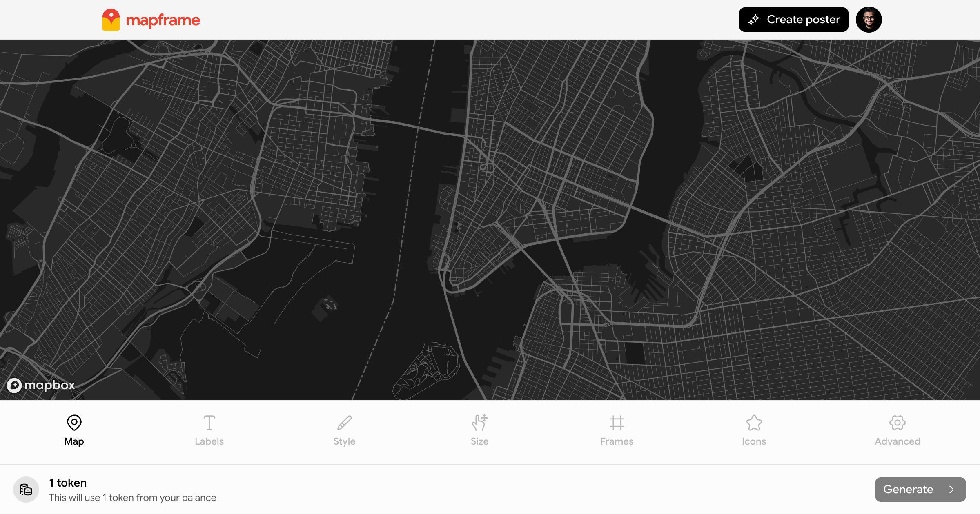Open the profile avatar menu

tap(869, 19)
